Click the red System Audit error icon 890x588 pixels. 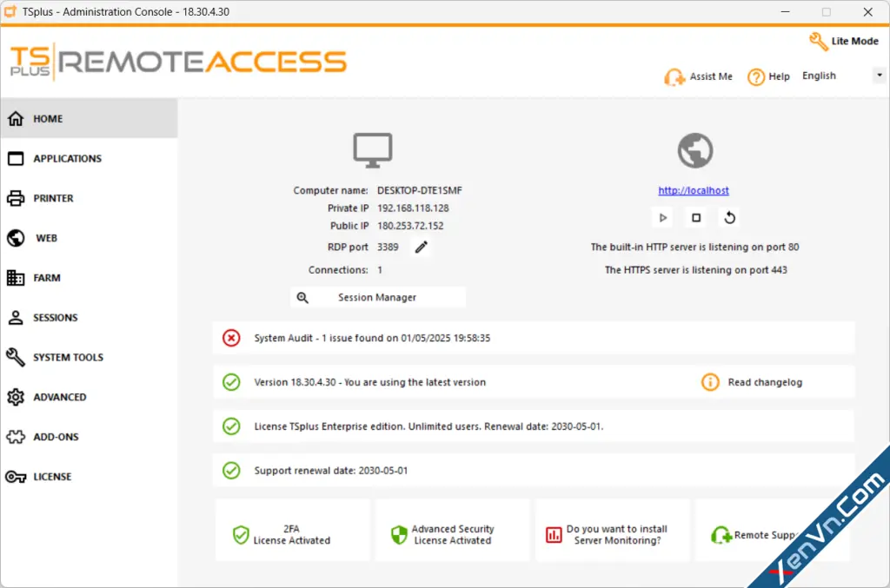231,338
